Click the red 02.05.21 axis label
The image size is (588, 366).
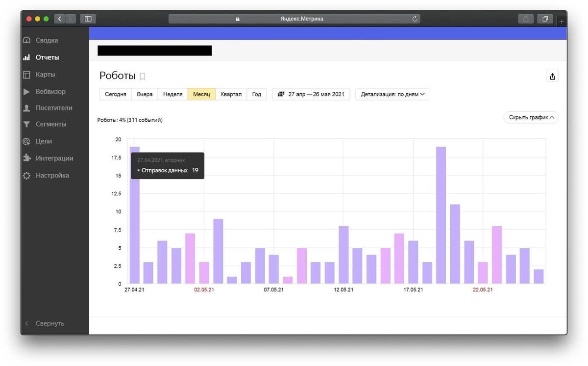[x=204, y=290]
